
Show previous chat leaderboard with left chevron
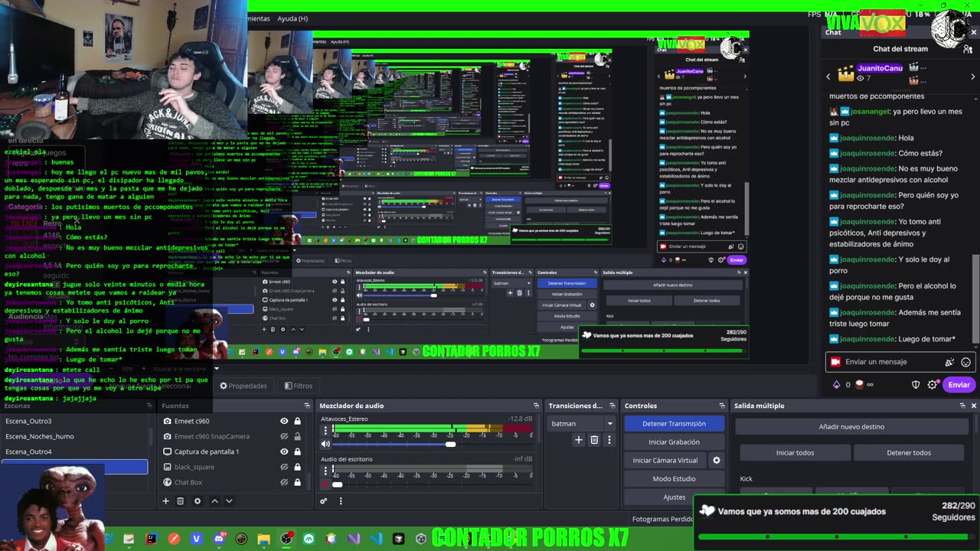coord(828,77)
